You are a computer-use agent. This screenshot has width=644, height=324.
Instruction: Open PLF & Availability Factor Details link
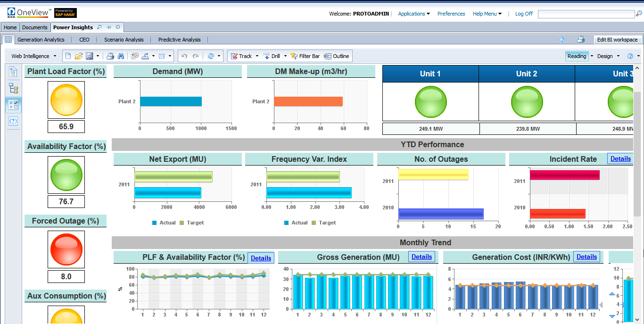[x=261, y=258]
